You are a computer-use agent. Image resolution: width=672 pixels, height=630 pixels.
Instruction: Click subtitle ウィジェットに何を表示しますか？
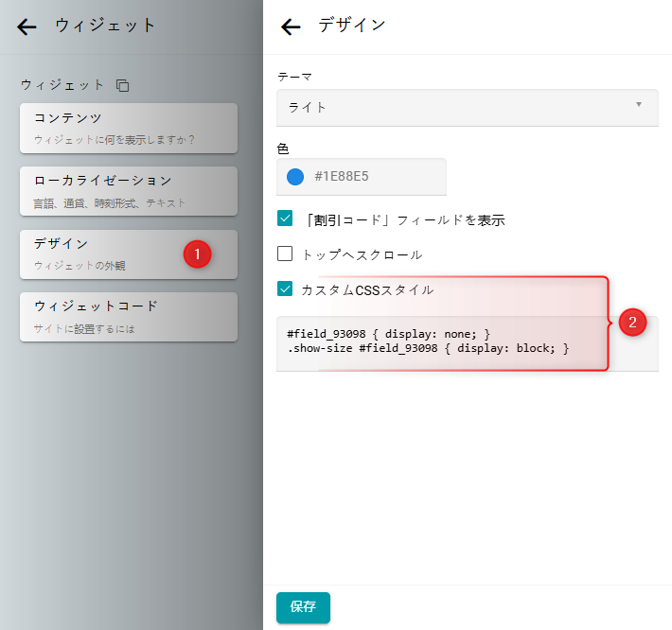pos(115,140)
